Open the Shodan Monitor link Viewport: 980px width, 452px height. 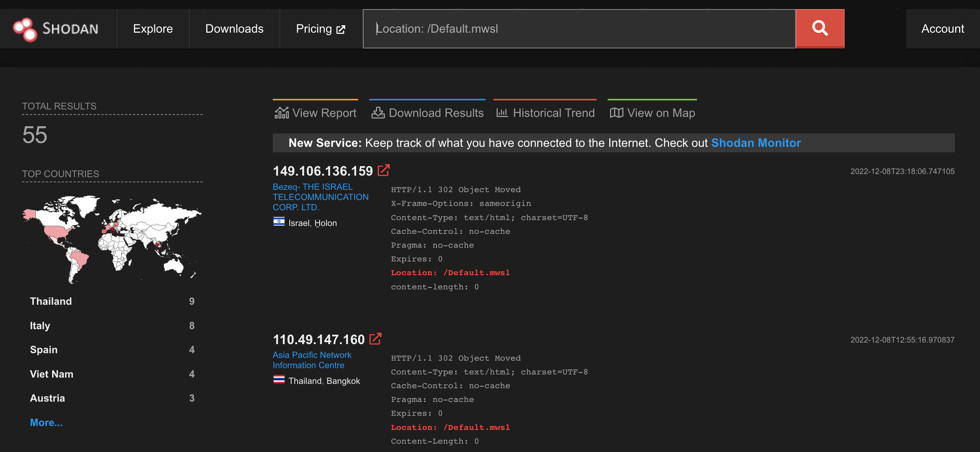tap(756, 143)
